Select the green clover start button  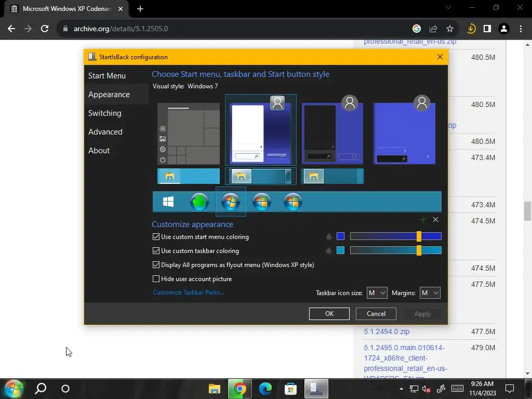coord(199,202)
